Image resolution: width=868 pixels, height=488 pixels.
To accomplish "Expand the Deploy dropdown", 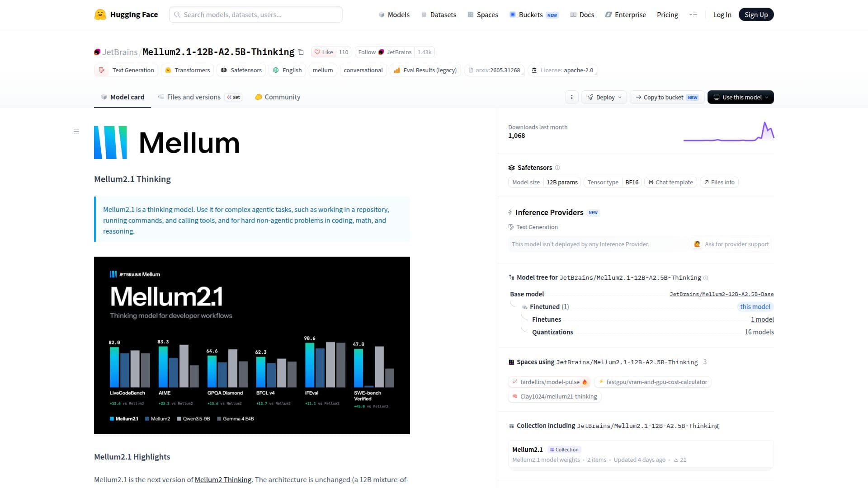I will click(x=605, y=97).
